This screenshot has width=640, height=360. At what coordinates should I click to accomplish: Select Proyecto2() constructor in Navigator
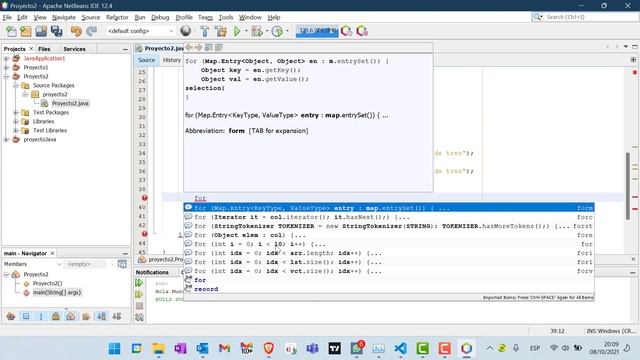47,283
